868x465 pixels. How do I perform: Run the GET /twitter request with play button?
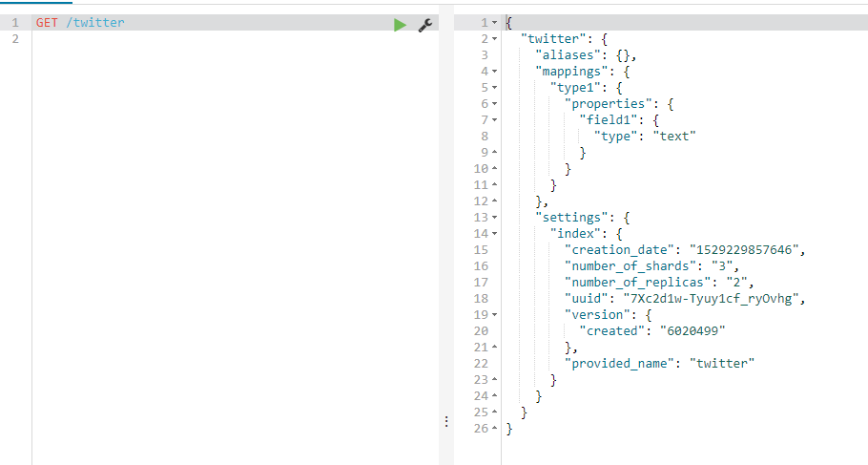[400, 25]
